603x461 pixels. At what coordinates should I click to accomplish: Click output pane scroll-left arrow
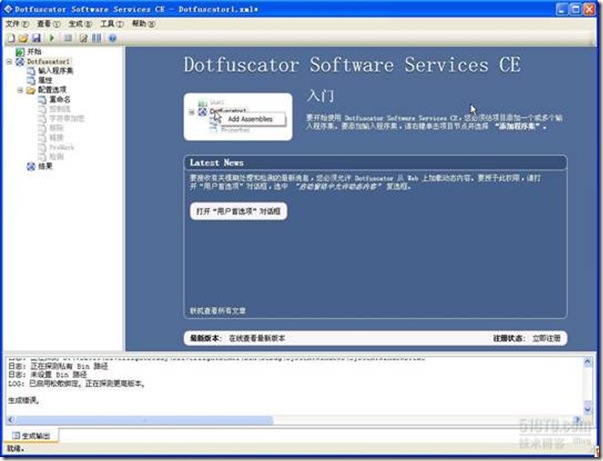(11, 420)
